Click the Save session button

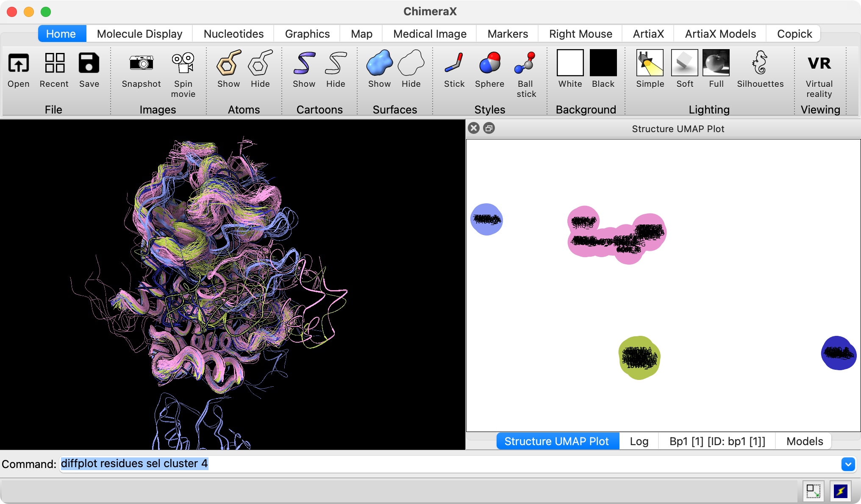pos(89,63)
